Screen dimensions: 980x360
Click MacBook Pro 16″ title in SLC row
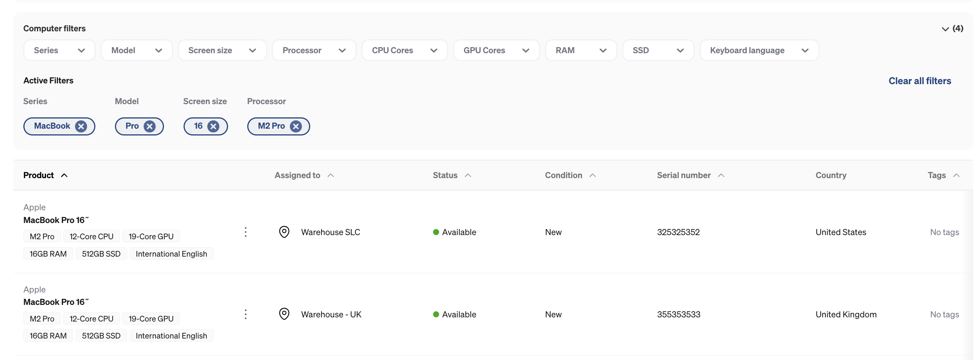(x=56, y=220)
